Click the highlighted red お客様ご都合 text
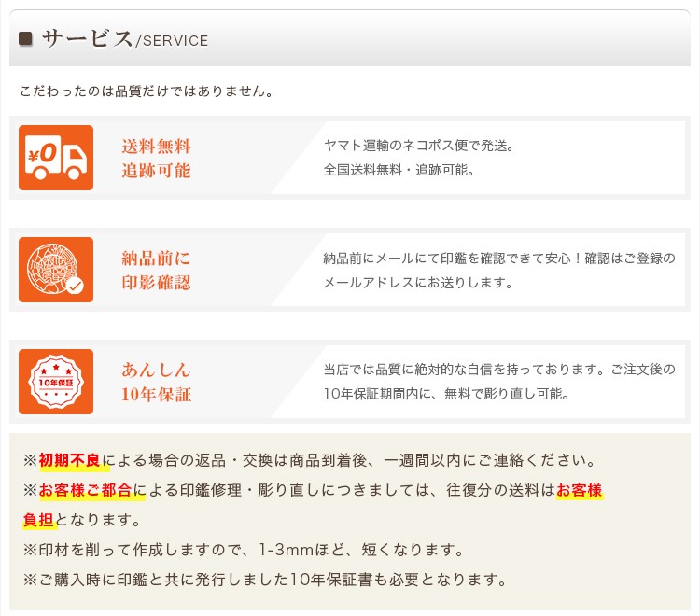Viewport: 700px width, 616px height. click(85, 490)
